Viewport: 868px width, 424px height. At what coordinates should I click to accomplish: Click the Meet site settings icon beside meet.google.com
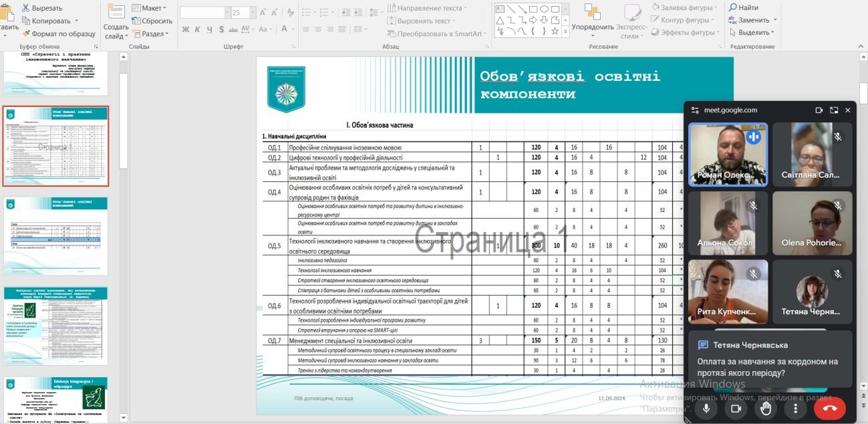[695, 110]
